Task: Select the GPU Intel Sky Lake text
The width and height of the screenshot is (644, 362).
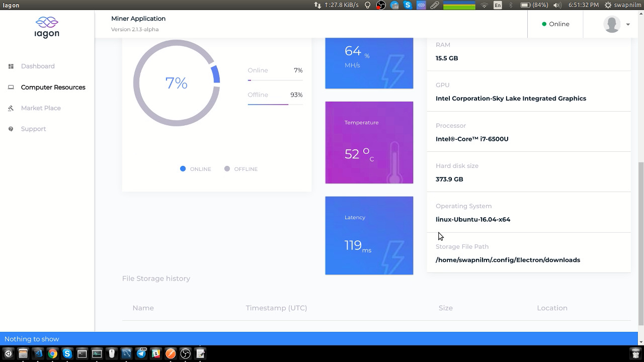Action: [x=511, y=99]
